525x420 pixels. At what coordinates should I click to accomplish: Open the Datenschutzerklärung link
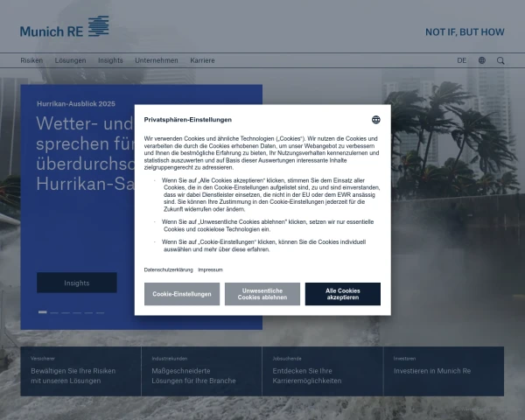tap(168, 269)
